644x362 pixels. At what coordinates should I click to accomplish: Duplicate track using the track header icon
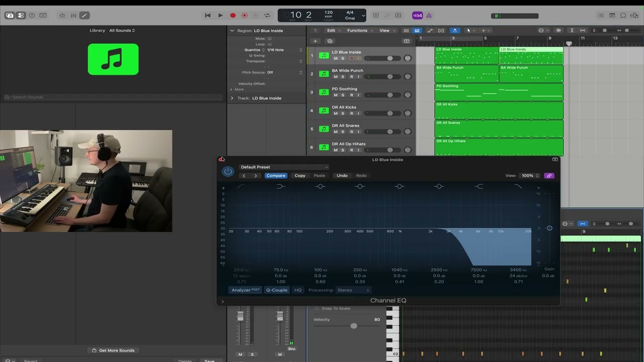tap(330, 41)
